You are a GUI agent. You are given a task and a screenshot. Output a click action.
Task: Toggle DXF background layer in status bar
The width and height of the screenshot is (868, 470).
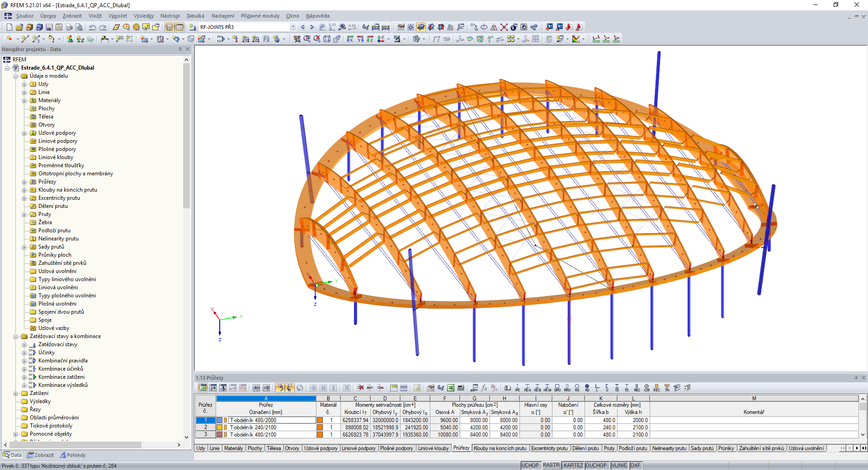click(x=635, y=465)
